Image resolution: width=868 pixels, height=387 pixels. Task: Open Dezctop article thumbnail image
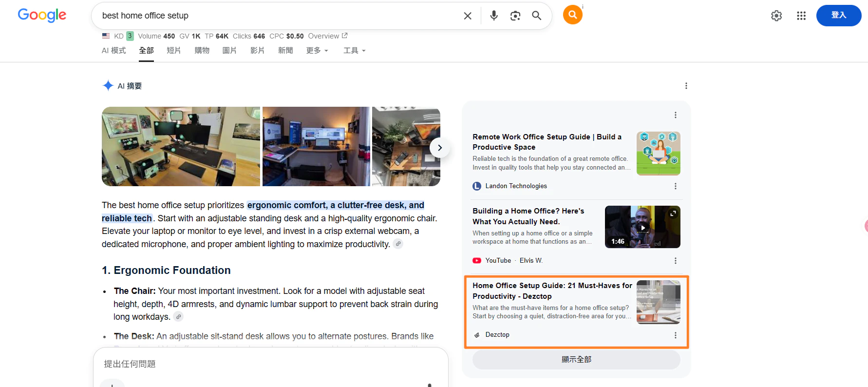click(x=659, y=302)
